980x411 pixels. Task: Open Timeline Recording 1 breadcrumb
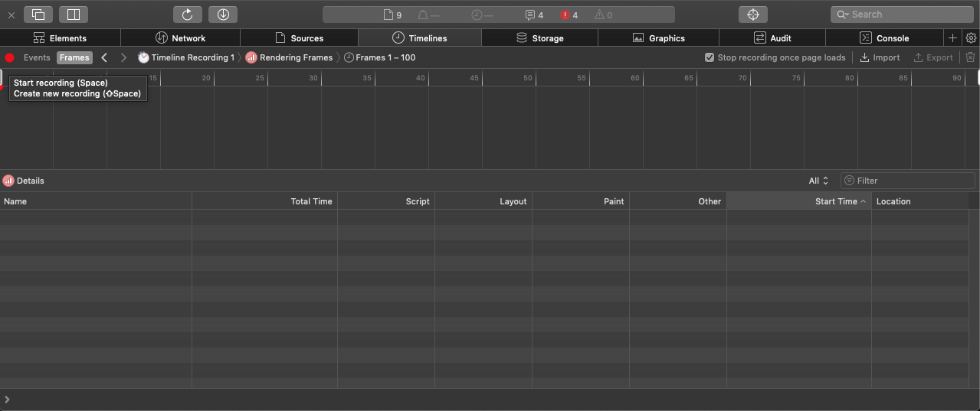(x=186, y=57)
